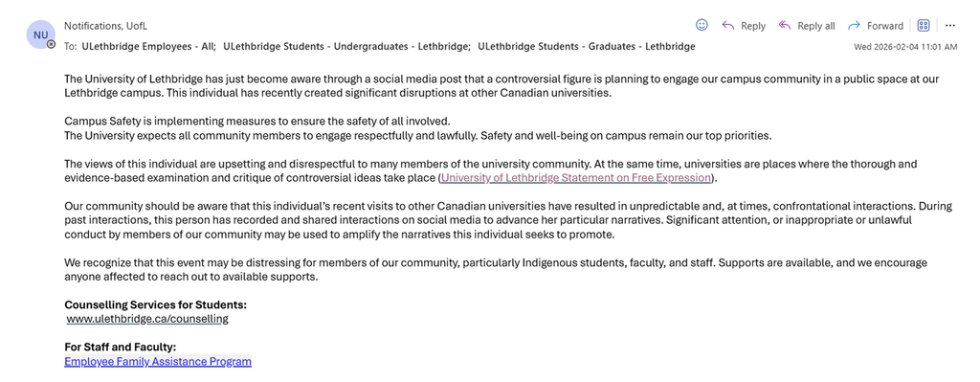Click the Forward arrow icon
The image size is (980, 382).
(854, 25)
